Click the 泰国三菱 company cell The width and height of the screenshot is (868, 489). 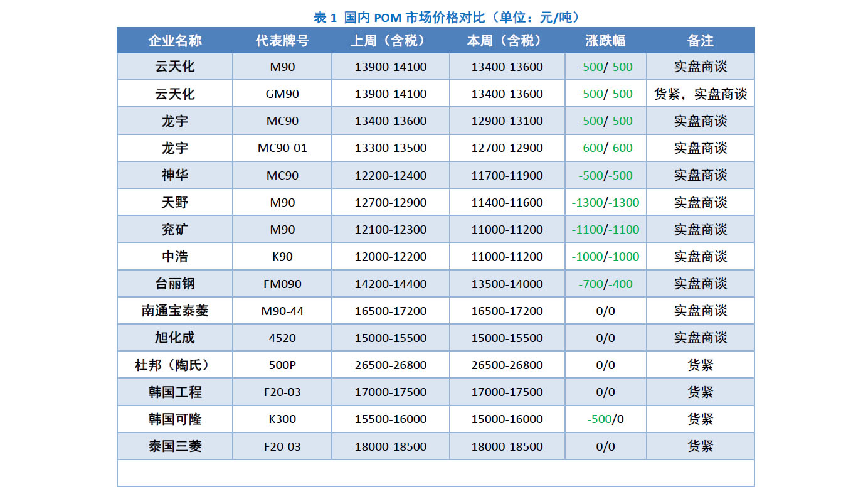pyautogui.click(x=175, y=447)
